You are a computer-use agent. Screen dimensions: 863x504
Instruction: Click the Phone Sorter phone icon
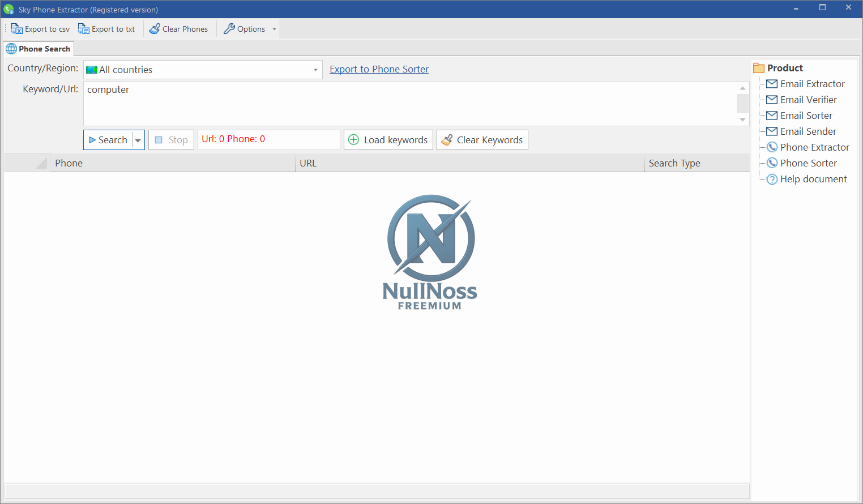[772, 163]
